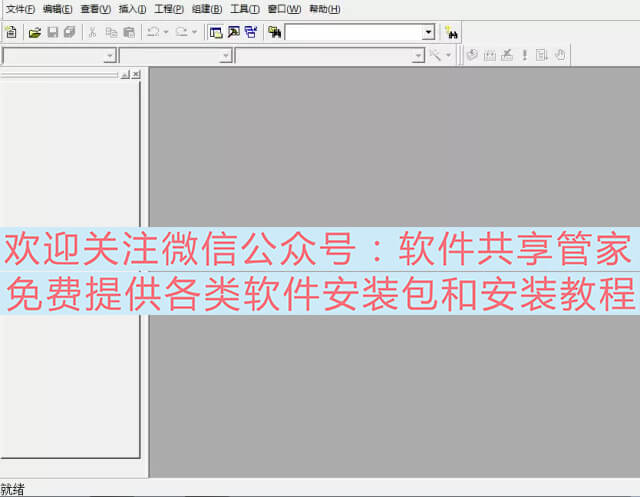Open the 查看(V) menu

[x=96, y=9]
